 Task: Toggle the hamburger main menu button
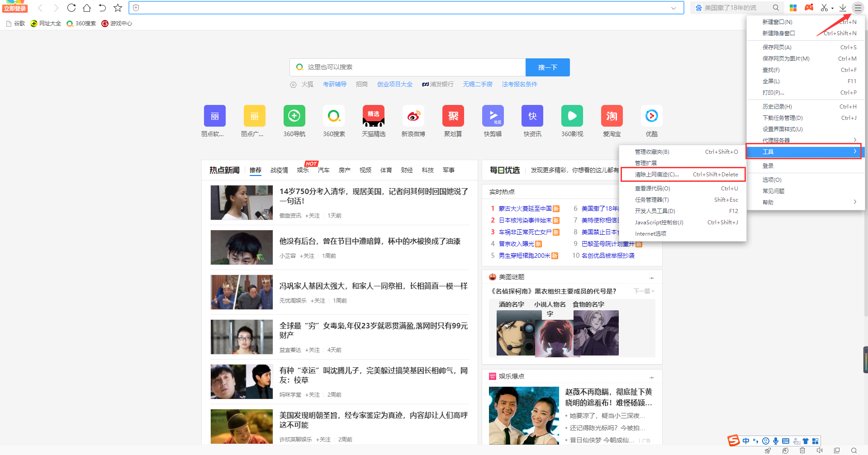858,8
